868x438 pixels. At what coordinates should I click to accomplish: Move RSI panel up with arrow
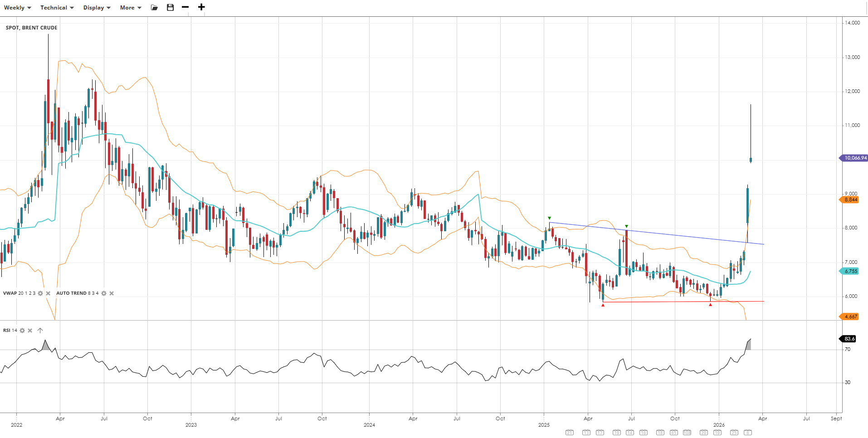(x=40, y=331)
